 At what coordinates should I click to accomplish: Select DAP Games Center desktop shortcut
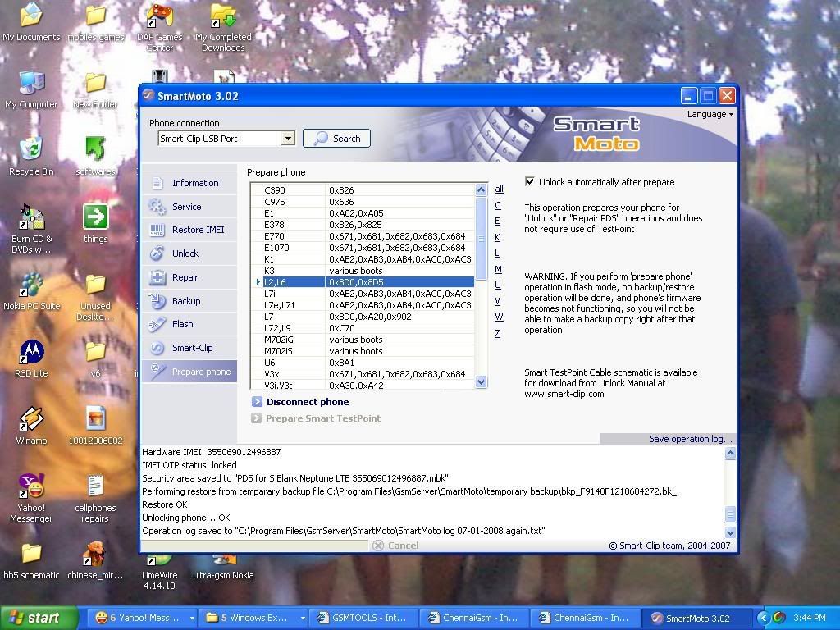160,28
